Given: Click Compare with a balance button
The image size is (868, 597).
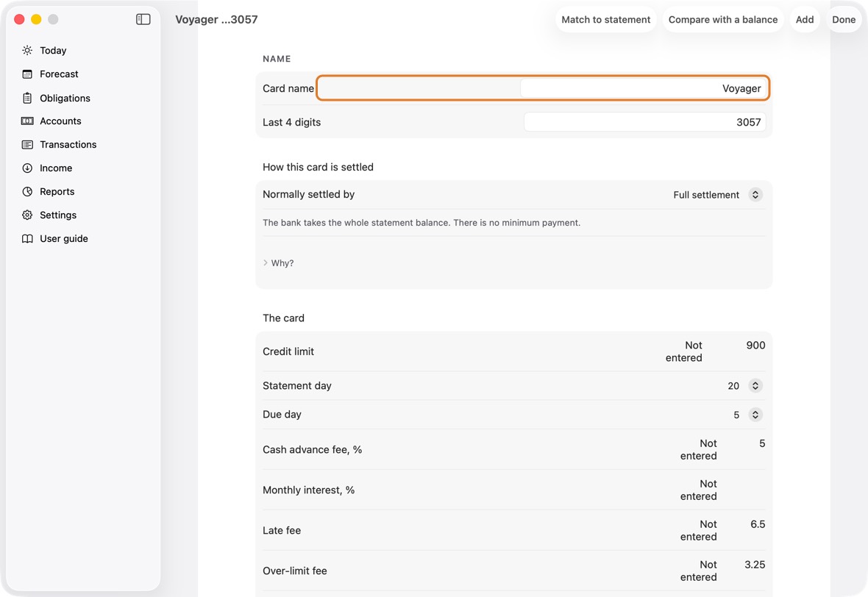Looking at the screenshot, I should (x=723, y=19).
